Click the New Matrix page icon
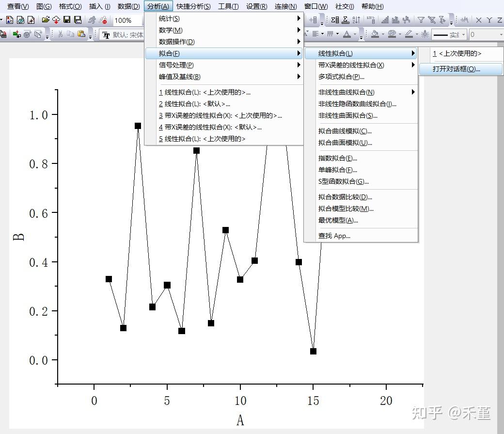This screenshot has width=504, height=434. coord(20,20)
